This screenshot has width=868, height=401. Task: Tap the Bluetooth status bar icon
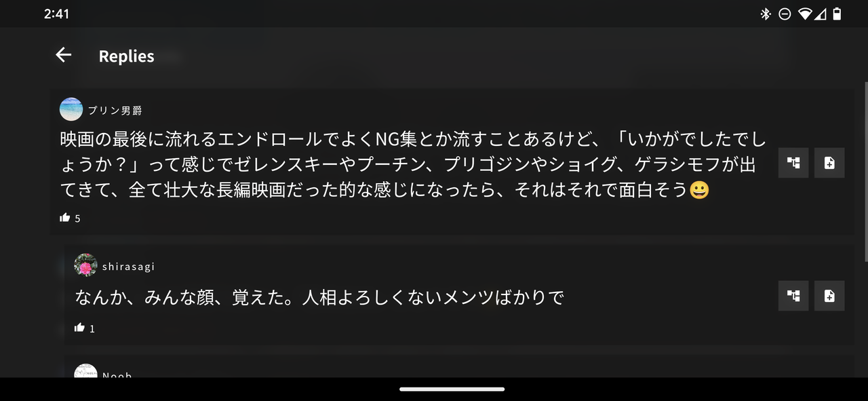[x=766, y=14]
